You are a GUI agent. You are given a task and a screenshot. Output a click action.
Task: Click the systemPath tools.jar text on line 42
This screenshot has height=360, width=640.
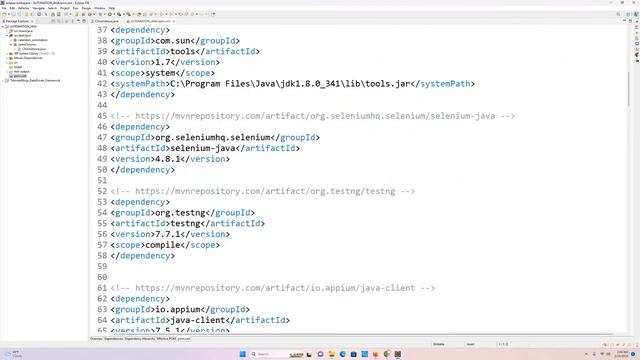click(x=290, y=84)
